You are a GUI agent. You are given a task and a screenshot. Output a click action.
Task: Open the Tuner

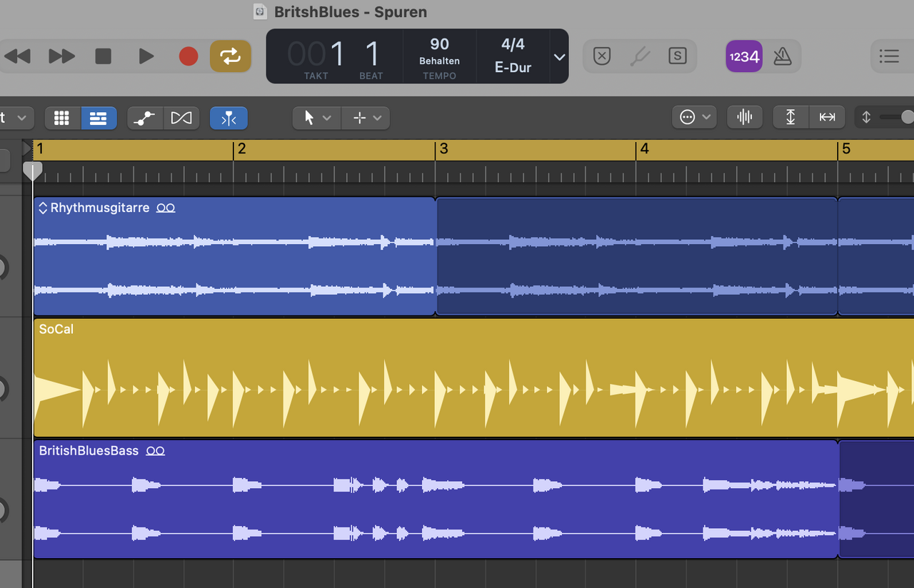640,56
